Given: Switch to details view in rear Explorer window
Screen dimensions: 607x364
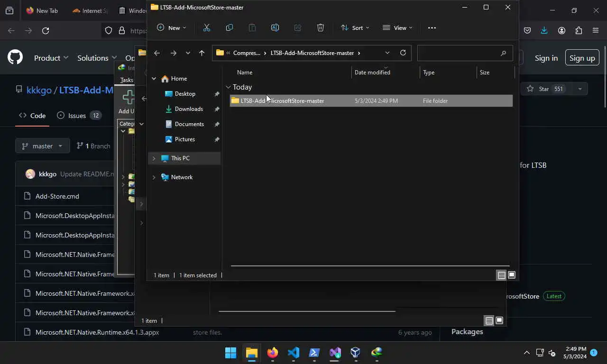Looking at the screenshot, I should click(x=489, y=321).
